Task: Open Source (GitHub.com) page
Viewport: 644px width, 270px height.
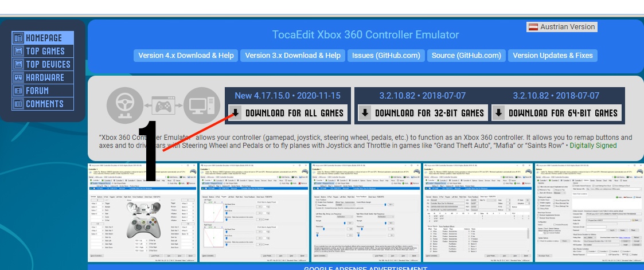Action: click(466, 56)
